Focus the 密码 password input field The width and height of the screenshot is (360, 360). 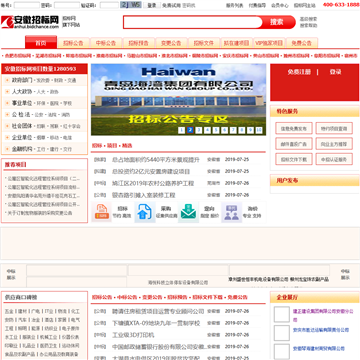coord(67,5)
